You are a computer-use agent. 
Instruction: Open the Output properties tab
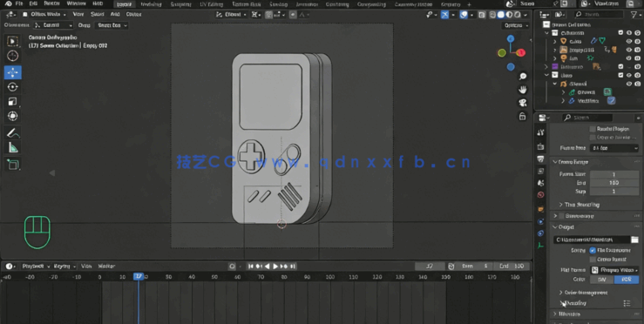pyautogui.click(x=541, y=159)
